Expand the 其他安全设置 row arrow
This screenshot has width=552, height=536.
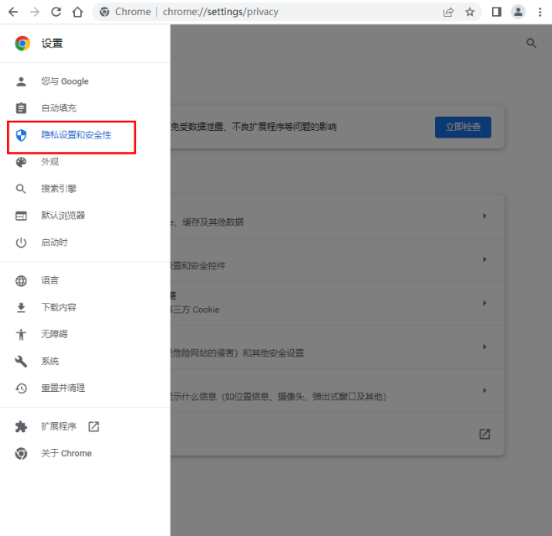(x=484, y=347)
